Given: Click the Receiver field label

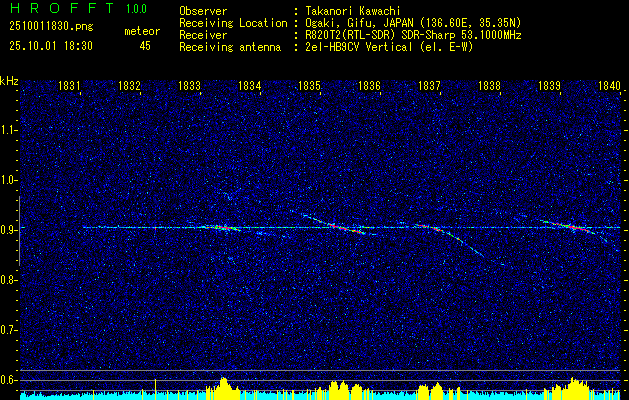Looking at the screenshot, I should click(x=203, y=35).
